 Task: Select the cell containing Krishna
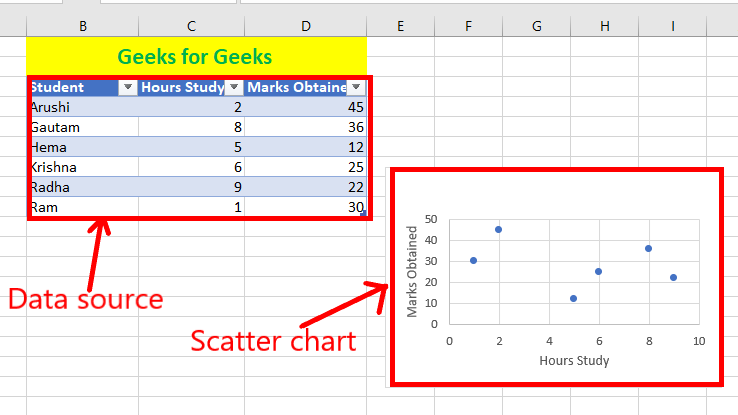tap(84, 167)
